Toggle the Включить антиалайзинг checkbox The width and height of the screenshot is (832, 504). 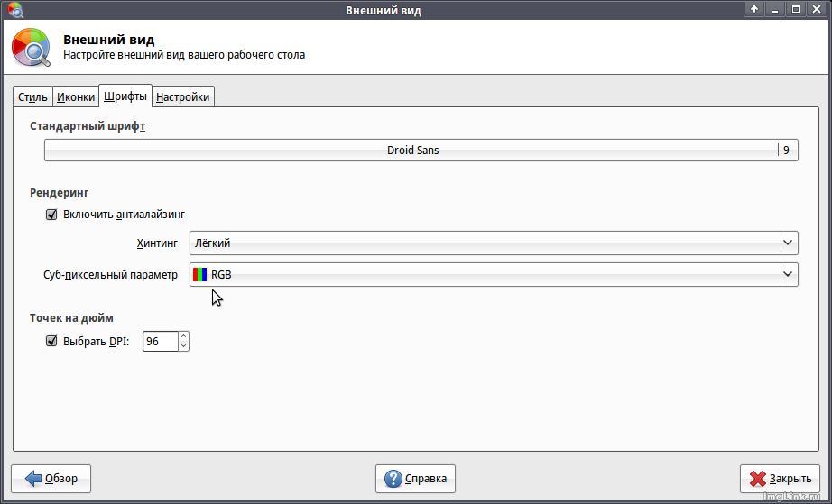click(51, 215)
